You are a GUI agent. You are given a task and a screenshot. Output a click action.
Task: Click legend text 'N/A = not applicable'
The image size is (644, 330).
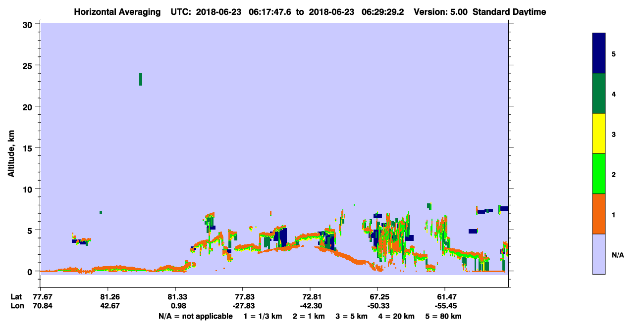[195, 316]
